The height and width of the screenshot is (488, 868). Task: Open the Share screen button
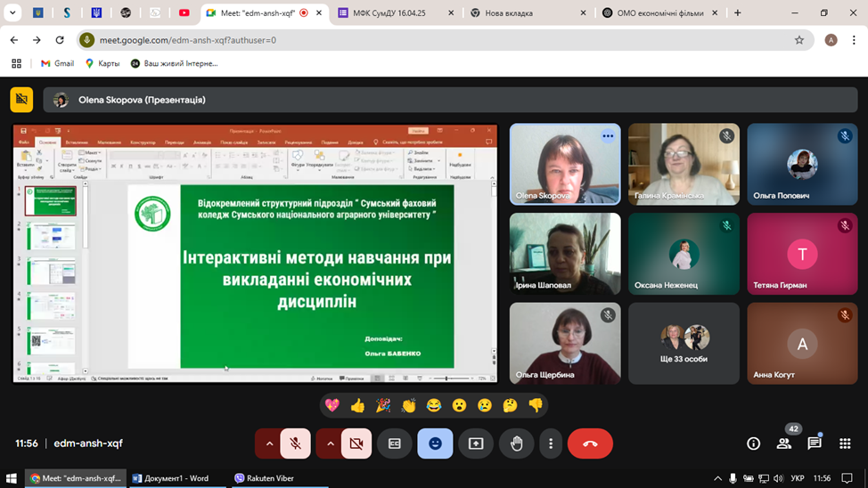tap(476, 443)
